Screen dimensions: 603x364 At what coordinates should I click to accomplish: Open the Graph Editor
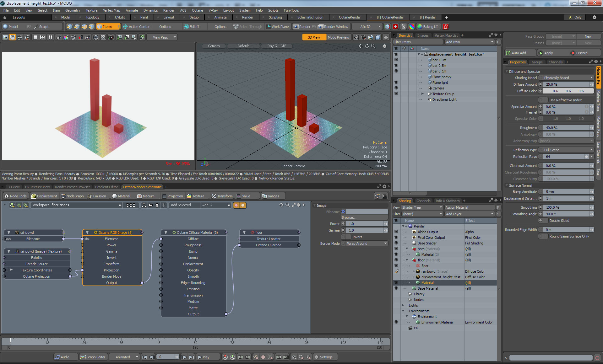tap(93, 357)
